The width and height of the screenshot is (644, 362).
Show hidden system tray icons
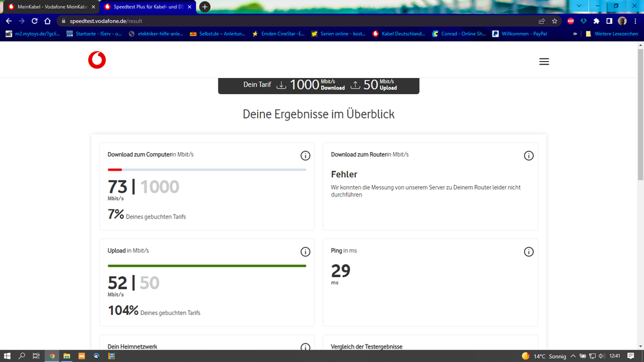573,356
